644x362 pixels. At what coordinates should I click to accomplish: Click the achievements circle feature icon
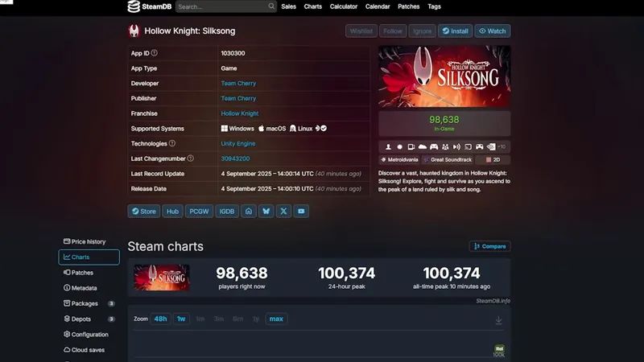point(399,146)
